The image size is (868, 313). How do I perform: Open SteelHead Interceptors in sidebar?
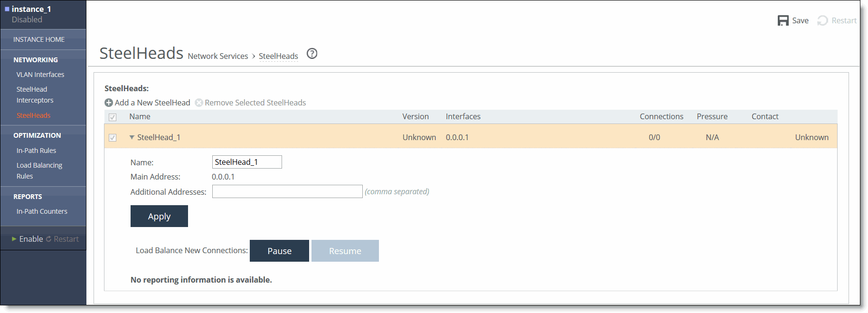(x=35, y=95)
